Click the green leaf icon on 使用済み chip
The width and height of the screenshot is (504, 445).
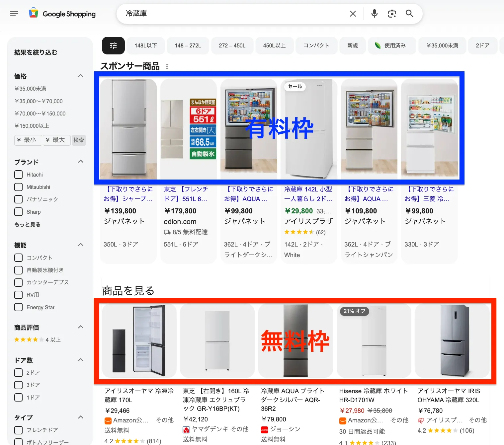(378, 45)
